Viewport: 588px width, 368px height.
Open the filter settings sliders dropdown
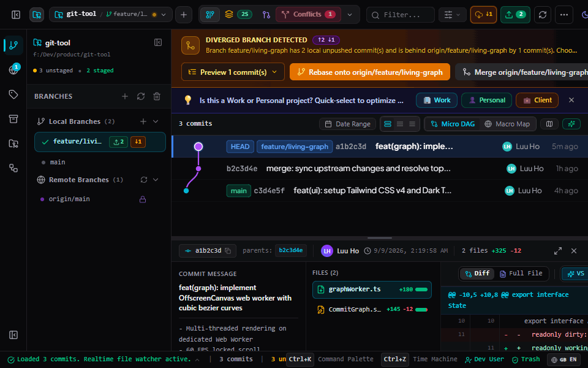pyautogui.click(x=452, y=15)
